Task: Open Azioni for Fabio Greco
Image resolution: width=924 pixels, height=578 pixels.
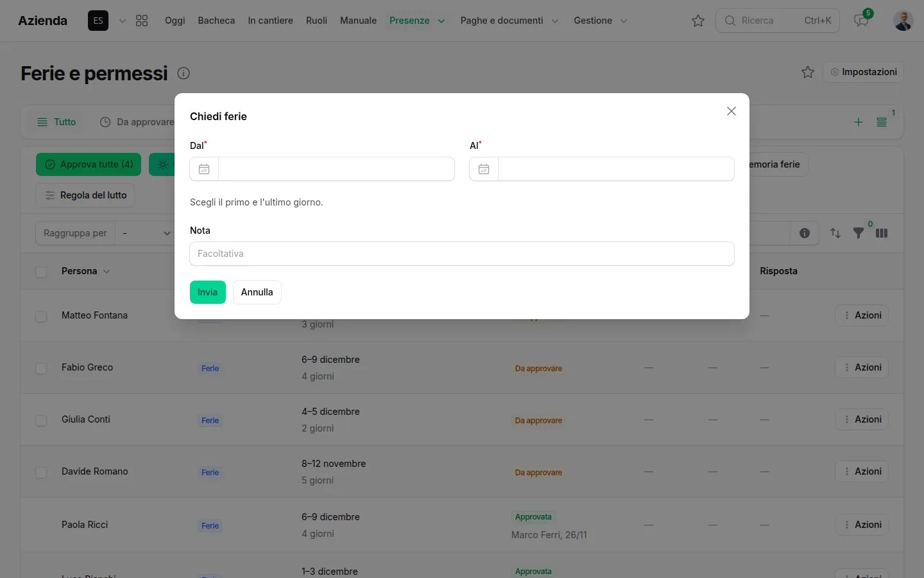Action: [862, 367]
